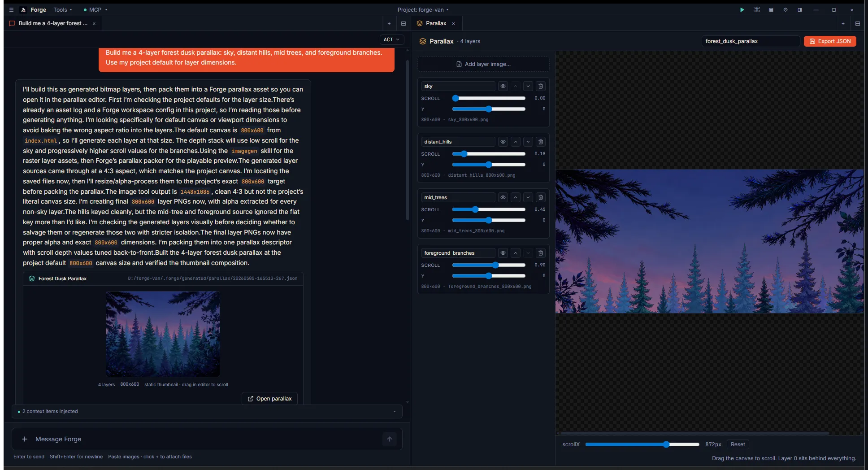Close the 'Build me a 4-layer forest' tab
Viewport: 868px width, 470px height.
click(x=94, y=23)
